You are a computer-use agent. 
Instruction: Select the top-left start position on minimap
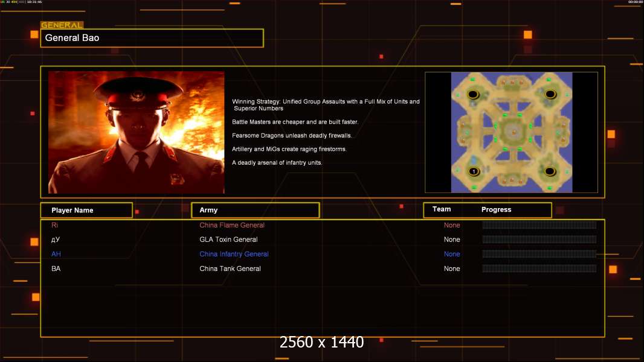click(x=473, y=95)
